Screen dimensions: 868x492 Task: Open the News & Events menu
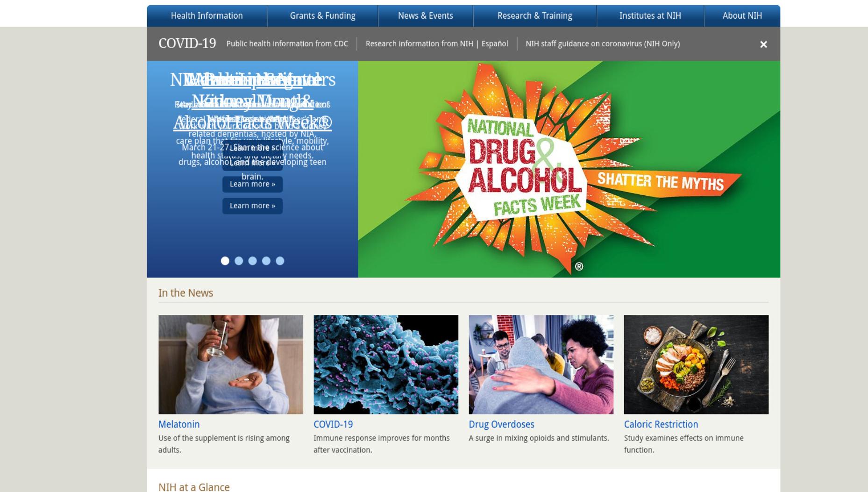click(x=426, y=16)
